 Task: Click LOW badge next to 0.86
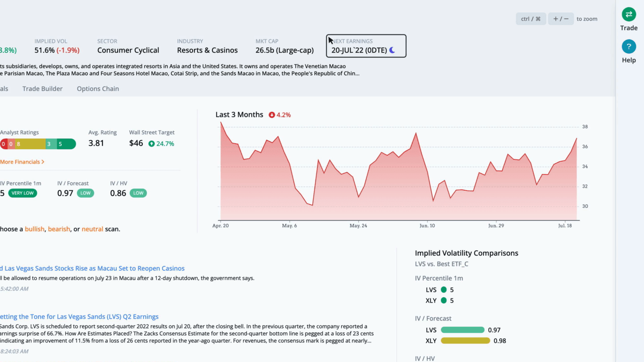(138, 193)
